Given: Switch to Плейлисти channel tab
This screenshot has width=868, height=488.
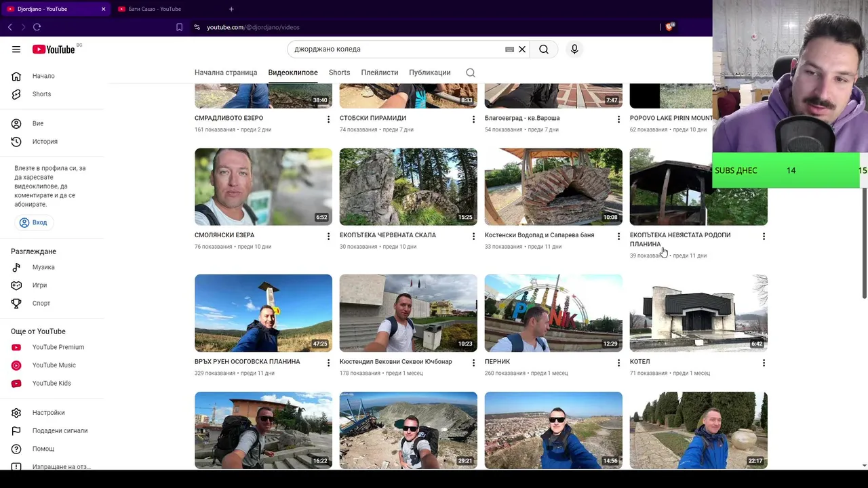Looking at the screenshot, I should (379, 73).
